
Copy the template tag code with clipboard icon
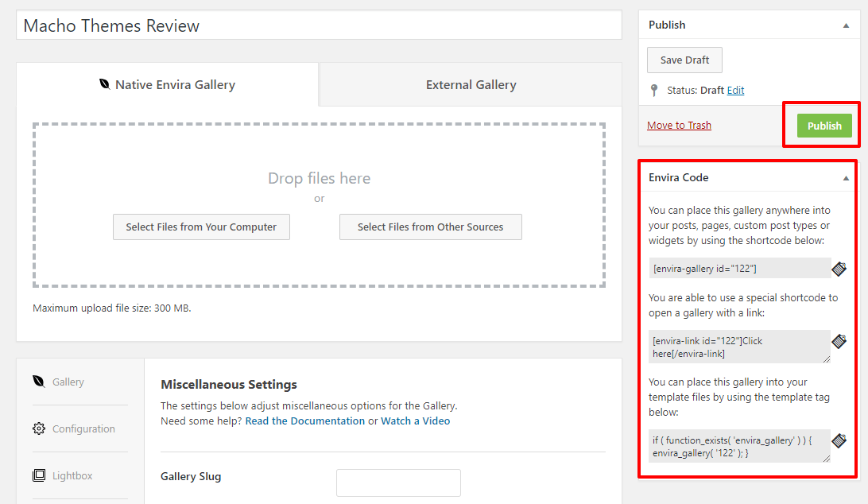[839, 441]
